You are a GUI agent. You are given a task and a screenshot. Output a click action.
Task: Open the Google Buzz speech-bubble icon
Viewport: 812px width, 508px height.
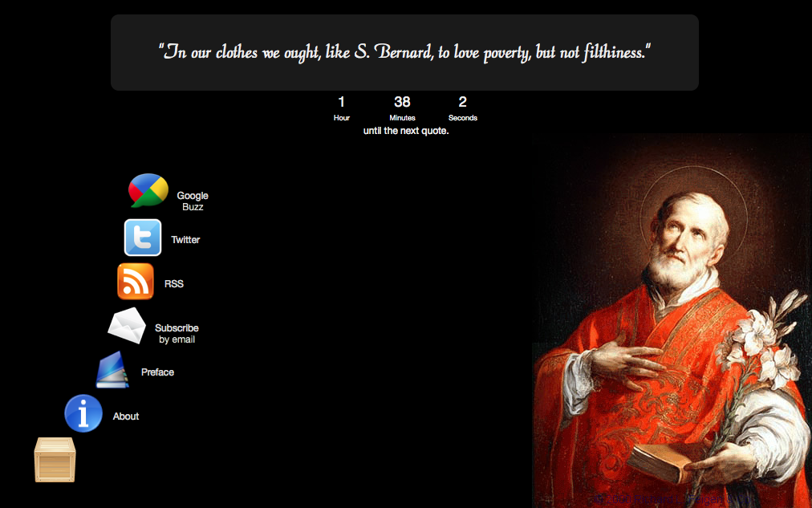pyautogui.click(x=148, y=190)
